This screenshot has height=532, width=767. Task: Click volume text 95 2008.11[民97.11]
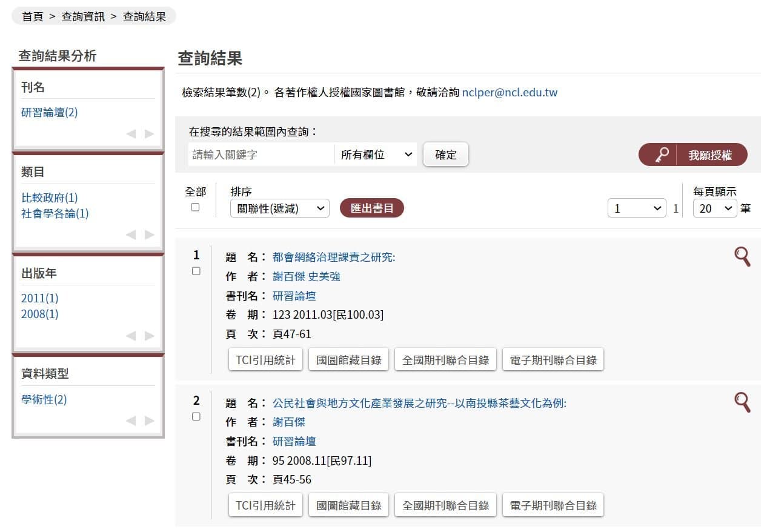tap(322, 461)
